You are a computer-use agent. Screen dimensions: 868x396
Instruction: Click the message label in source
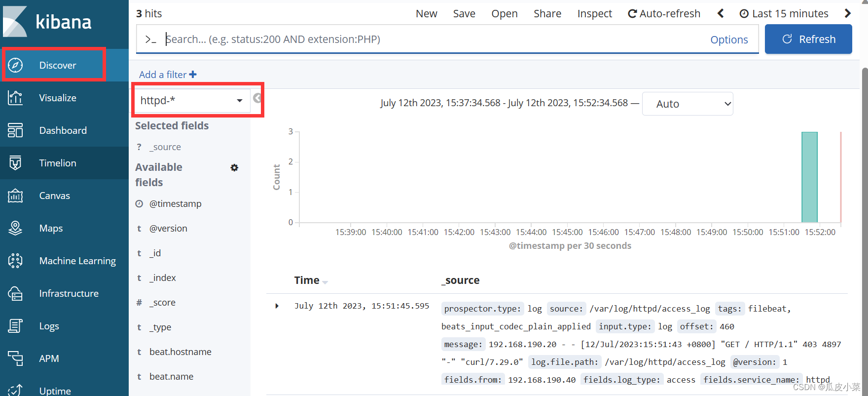coord(463,344)
